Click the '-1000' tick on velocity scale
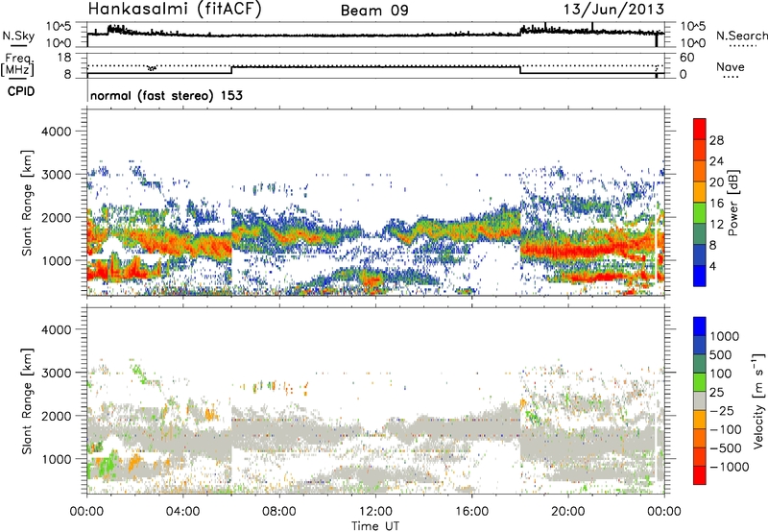 click(x=730, y=467)
